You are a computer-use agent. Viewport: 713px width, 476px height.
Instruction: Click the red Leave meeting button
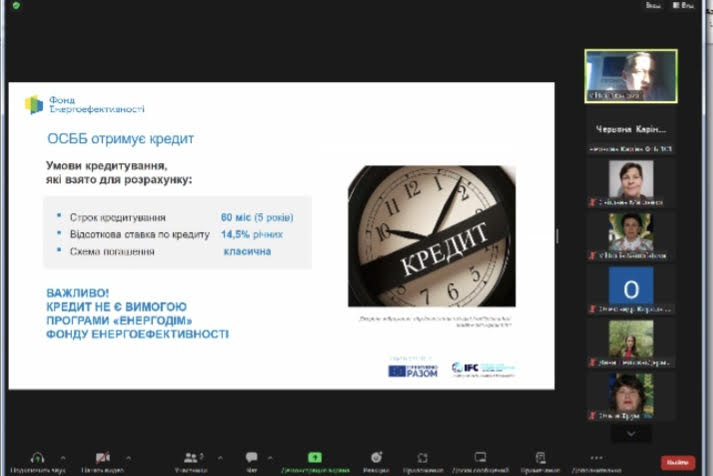point(678,462)
